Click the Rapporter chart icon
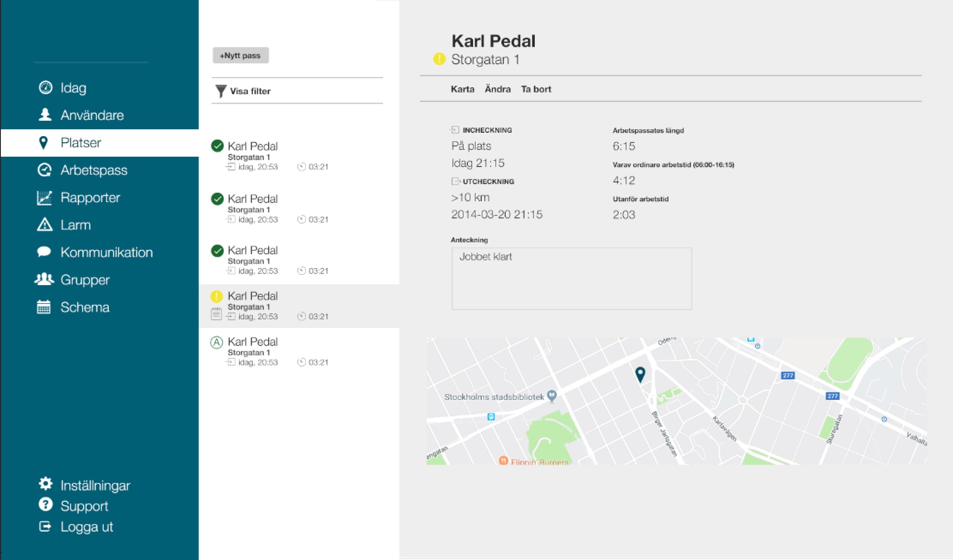 pos(44,197)
